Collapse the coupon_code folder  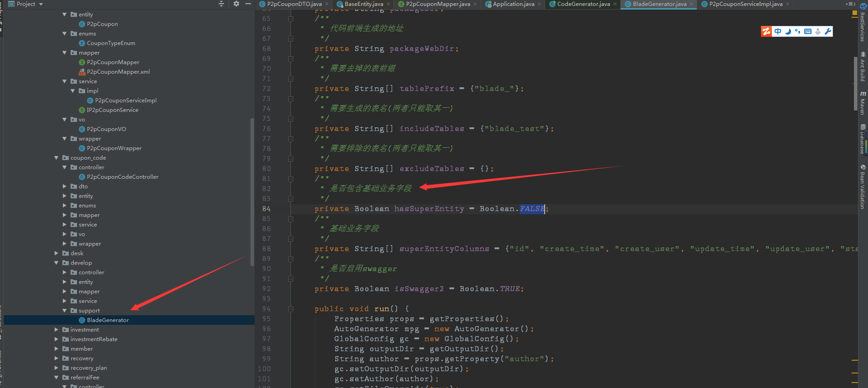click(x=56, y=158)
